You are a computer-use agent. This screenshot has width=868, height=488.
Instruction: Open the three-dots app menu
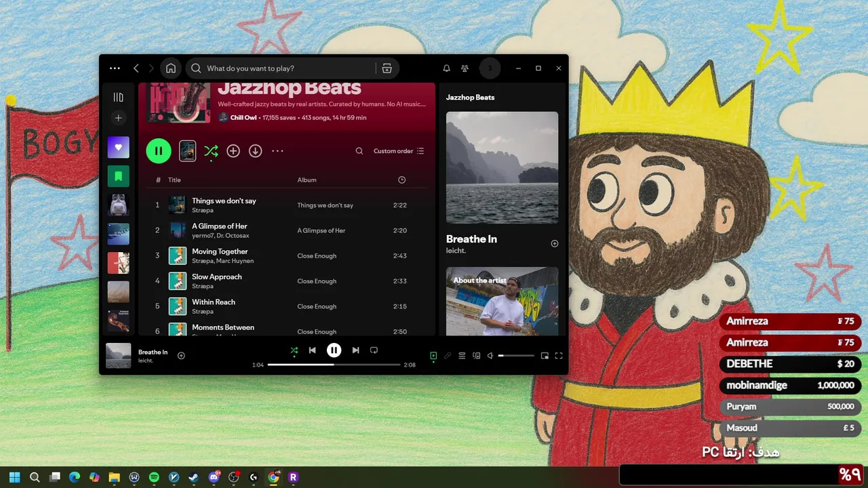[x=115, y=68]
